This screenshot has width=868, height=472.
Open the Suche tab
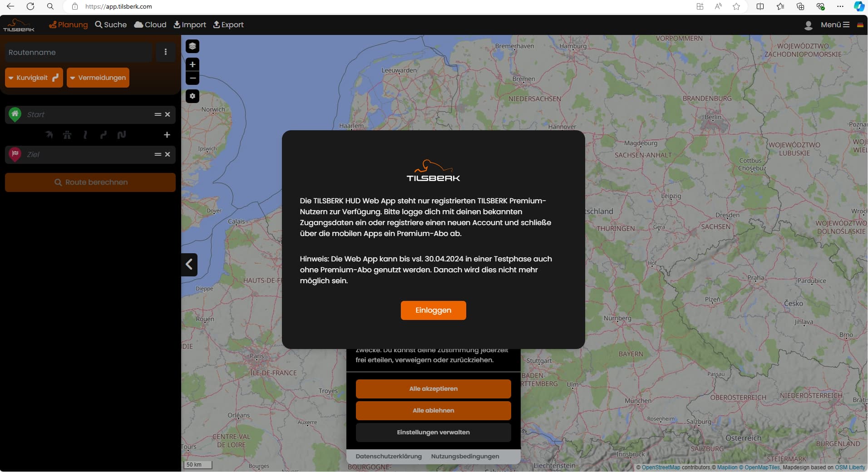point(111,25)
